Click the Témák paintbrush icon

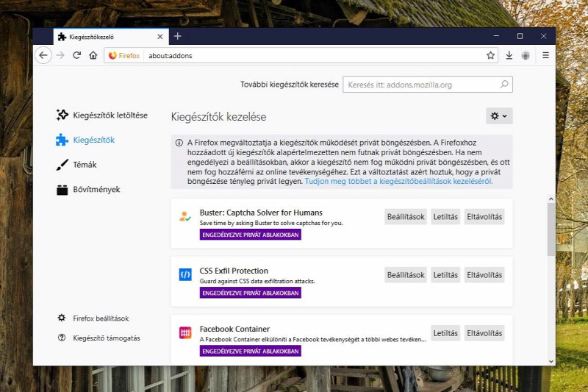point(62,165)
